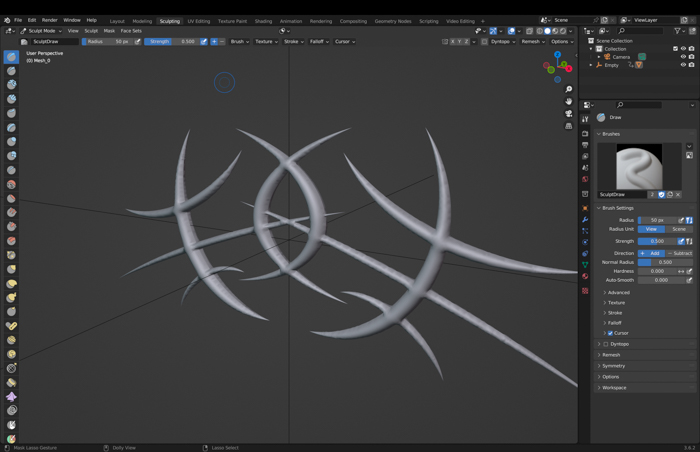Set brush Direction to Subtract
700x452 pixels.
(x=680, y=253)
